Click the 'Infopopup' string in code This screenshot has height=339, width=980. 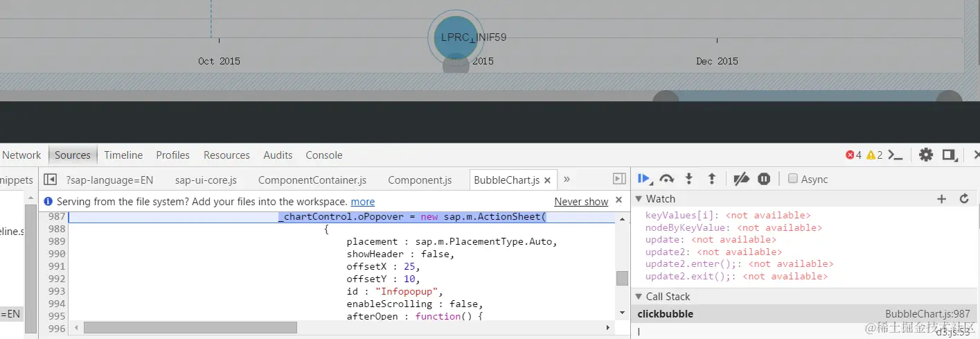click(x=407, y=291)
